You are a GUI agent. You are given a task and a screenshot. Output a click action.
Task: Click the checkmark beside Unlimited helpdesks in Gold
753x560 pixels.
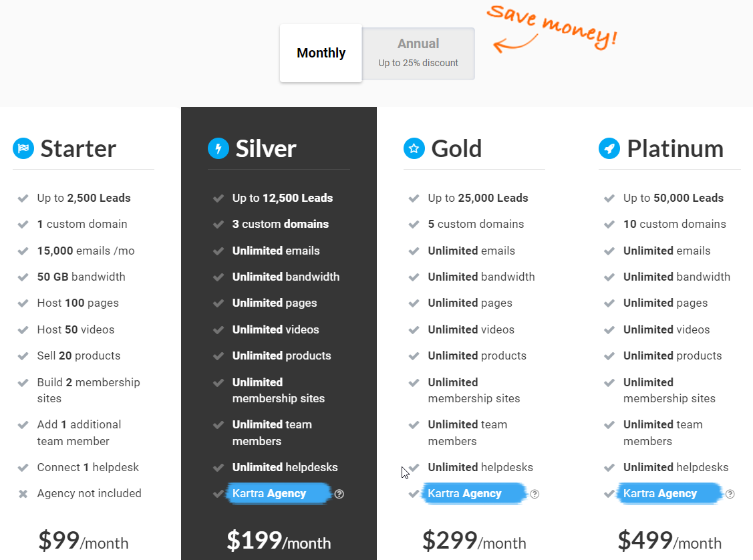414,467
